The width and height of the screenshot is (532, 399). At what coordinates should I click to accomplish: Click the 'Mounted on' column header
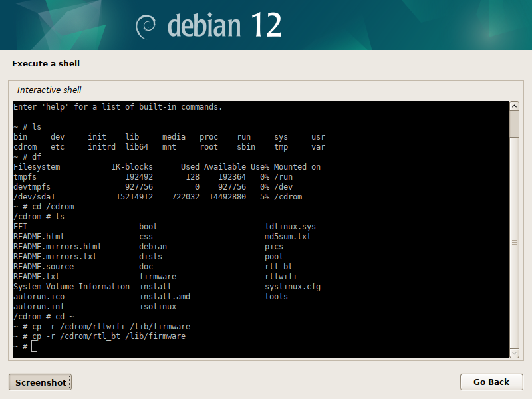coord(297,167)
